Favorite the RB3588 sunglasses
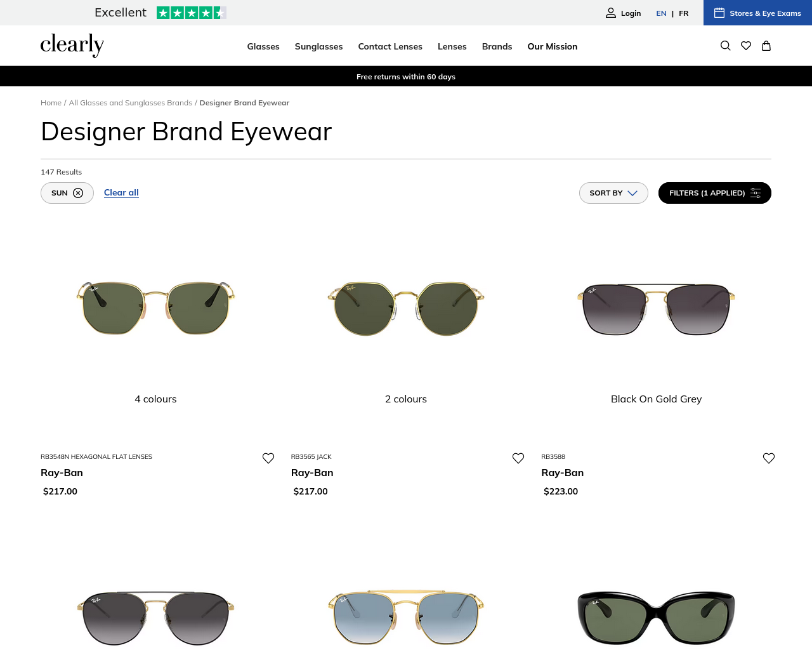 tap(769, 458)
